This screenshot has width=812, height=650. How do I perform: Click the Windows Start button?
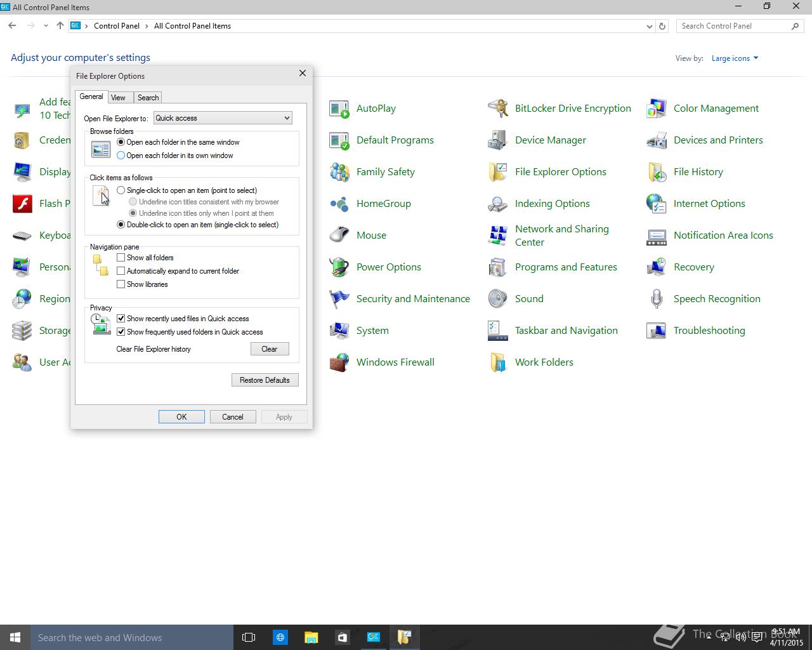(x=15, y=637)
